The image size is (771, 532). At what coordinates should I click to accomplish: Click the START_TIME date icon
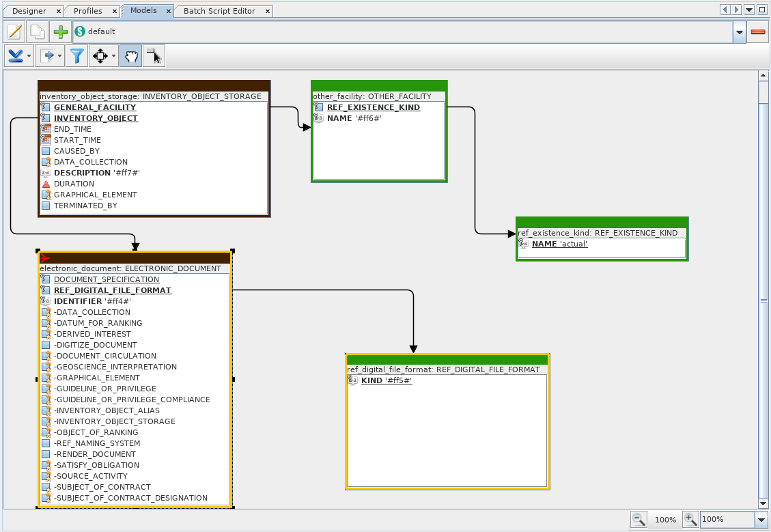pos(46,139)
